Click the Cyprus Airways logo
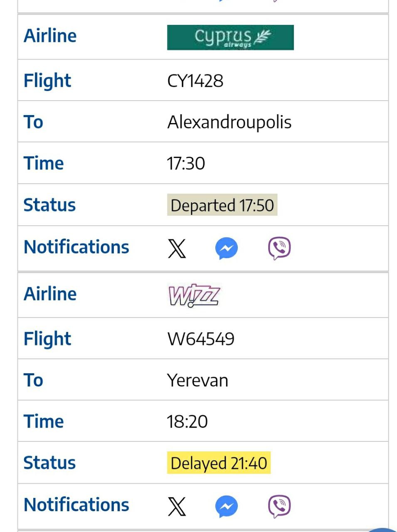The width and height of the screenshot is (397, 532). tap(230, 37)
